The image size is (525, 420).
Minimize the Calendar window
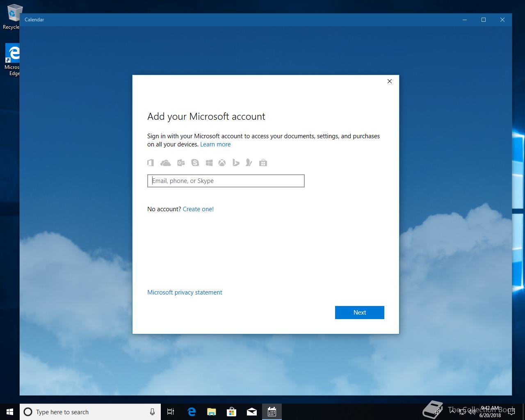point(465,20)
